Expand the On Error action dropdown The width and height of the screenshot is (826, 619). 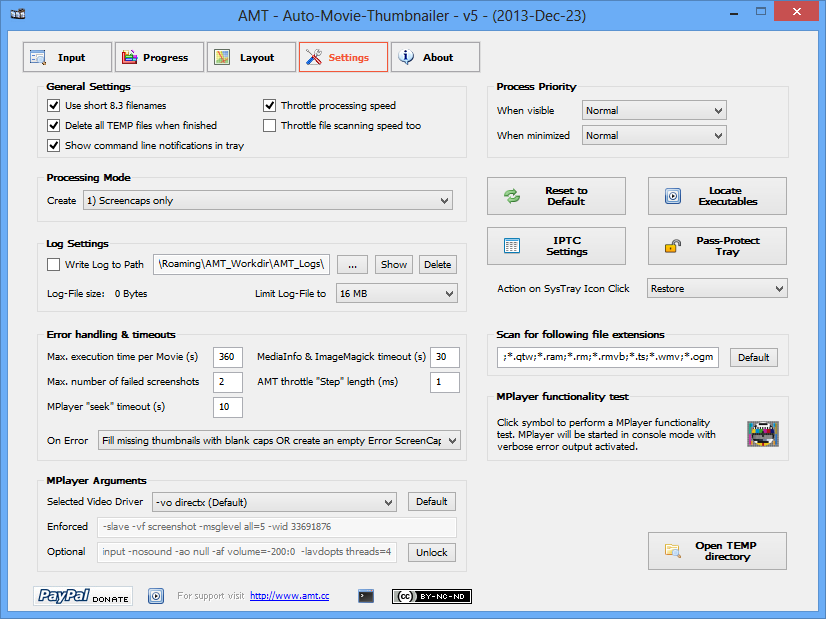[x=279, y=440]
